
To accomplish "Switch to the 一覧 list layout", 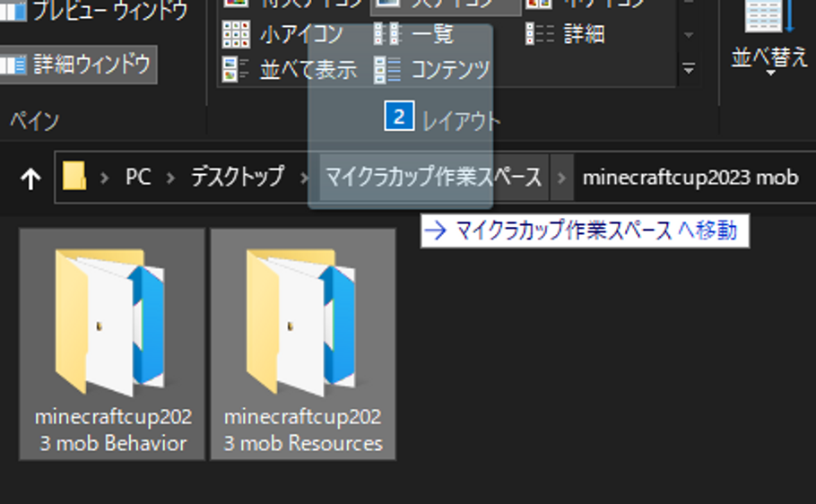I will point(414,35).
